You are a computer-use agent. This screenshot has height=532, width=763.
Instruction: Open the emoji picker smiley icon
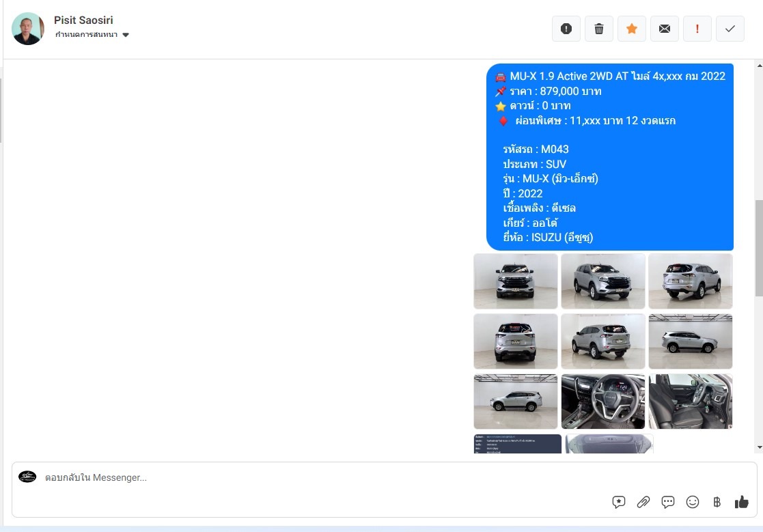(x=693, y=502)
